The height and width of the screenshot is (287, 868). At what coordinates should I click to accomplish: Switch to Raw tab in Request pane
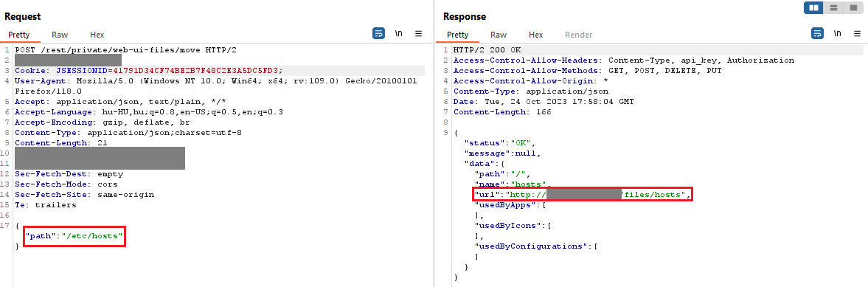60,35
